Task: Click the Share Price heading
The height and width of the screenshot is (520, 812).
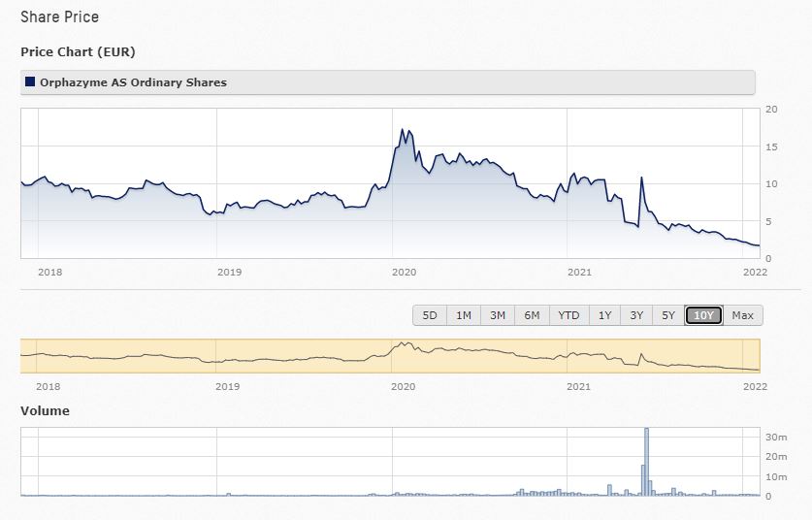Action: 59,17
